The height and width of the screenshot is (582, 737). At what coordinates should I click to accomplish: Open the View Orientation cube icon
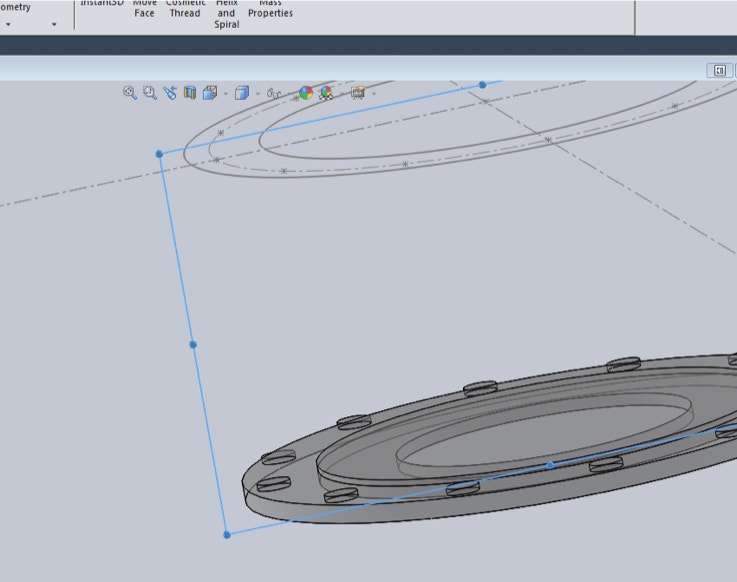(210, 93)
